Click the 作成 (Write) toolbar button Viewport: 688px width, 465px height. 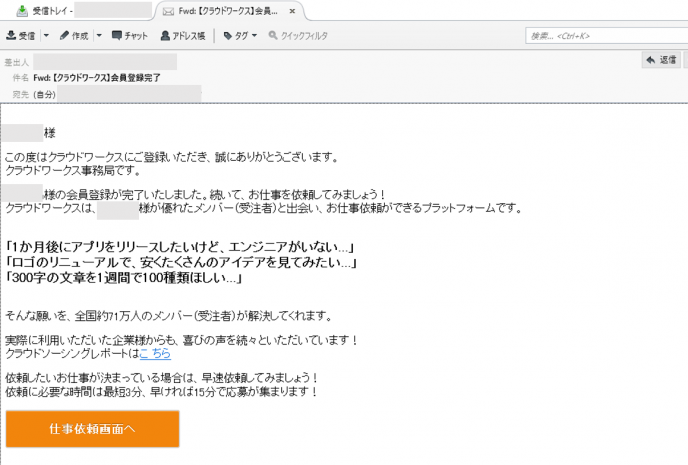74,36
